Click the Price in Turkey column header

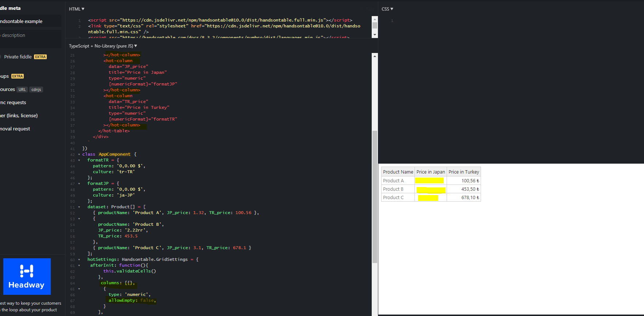(x=464, y=172)
